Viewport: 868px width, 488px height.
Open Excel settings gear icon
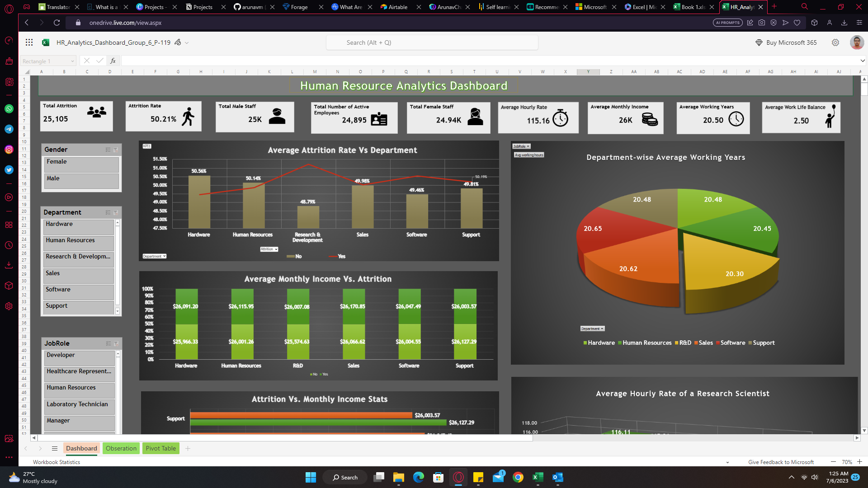tap(835, 42)
